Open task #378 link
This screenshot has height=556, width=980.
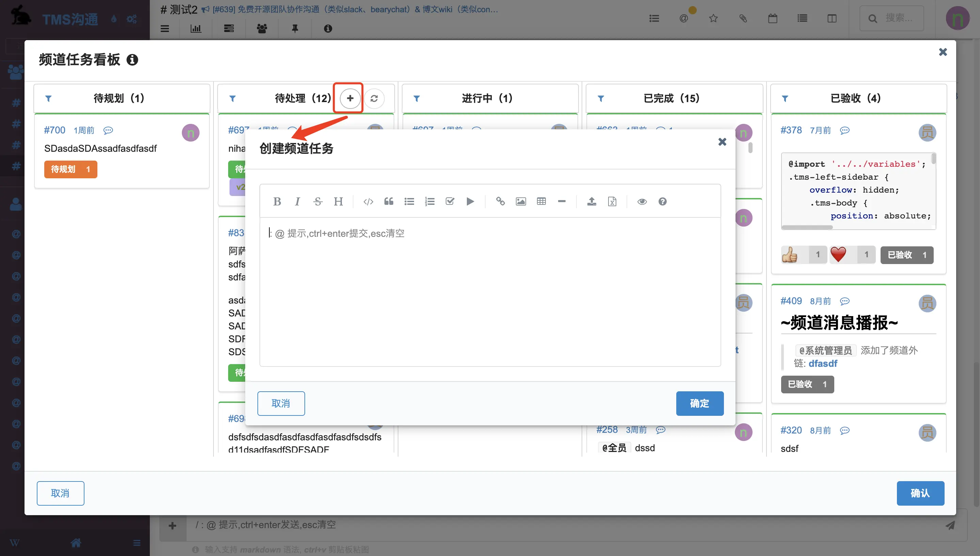pyautogui.click(x=791, y=130)
